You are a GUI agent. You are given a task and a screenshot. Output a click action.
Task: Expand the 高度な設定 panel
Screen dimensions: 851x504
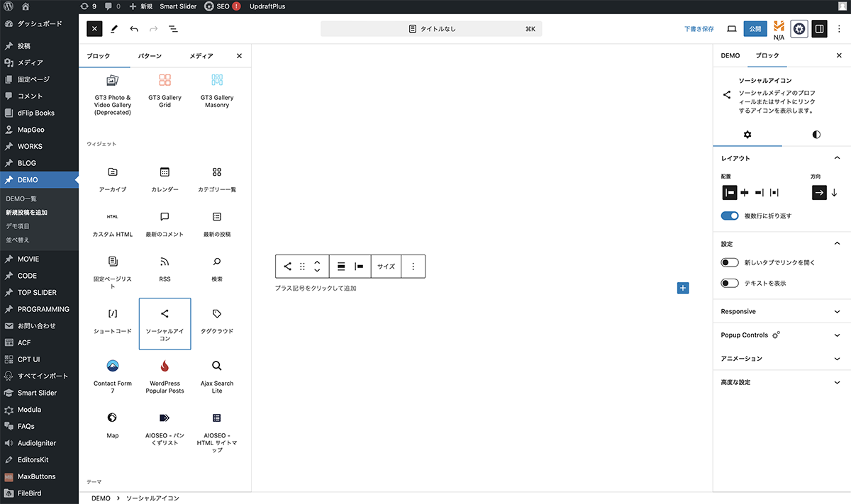pos(781,382)
